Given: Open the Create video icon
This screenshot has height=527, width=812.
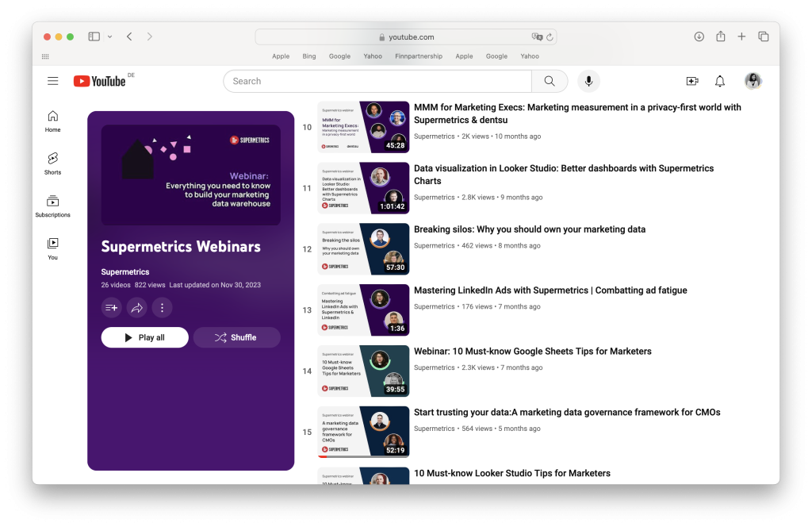Looking at the screenshot, I should click(691, 81).
